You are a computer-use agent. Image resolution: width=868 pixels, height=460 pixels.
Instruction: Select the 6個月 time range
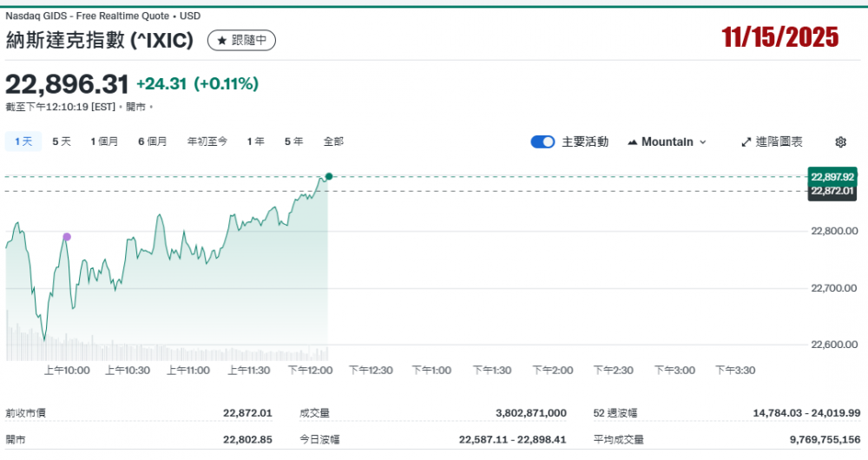tap(152, 141)
